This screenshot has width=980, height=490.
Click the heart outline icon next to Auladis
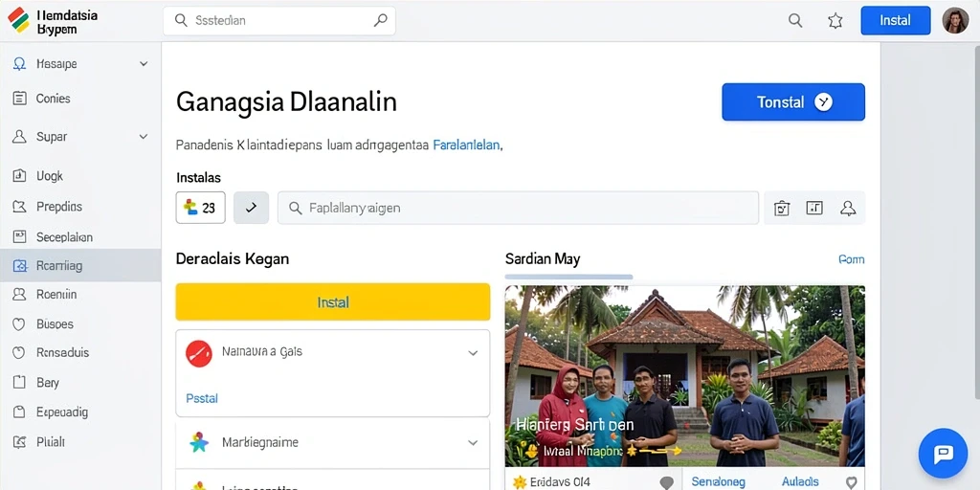tap(851, 482)
